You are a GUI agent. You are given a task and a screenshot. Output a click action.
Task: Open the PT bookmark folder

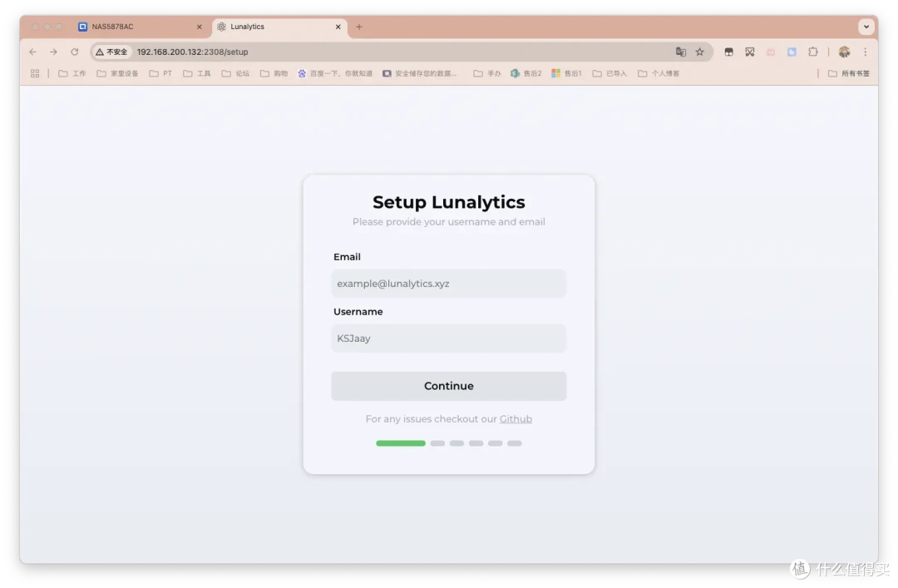pos(160,73)
